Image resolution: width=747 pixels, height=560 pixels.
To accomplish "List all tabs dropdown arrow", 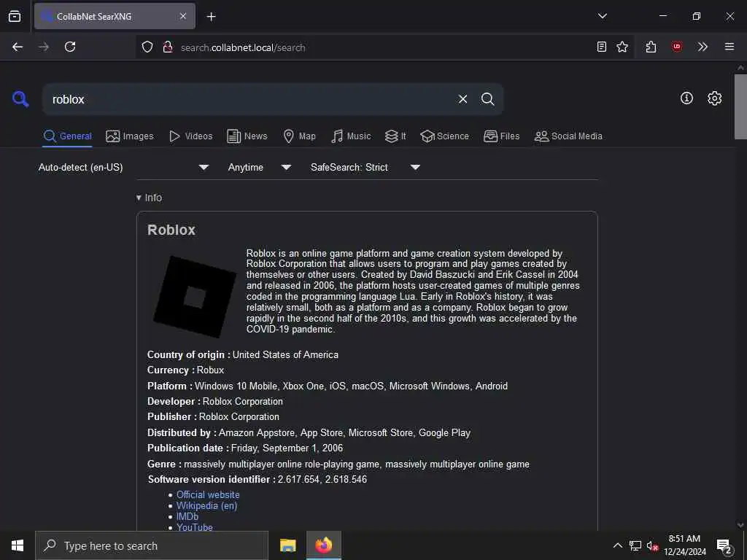I will tap(602, 16).
